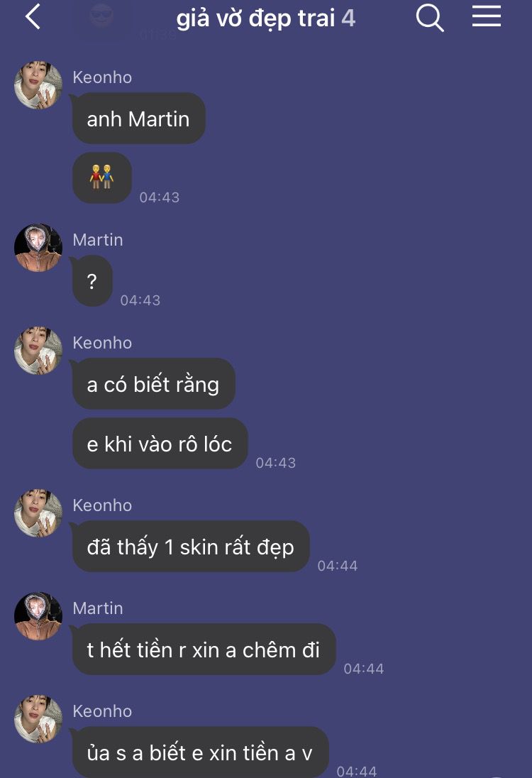Tap the member count 4 in header
Screen dimensions: 532x778
click(x=348, y=18)
